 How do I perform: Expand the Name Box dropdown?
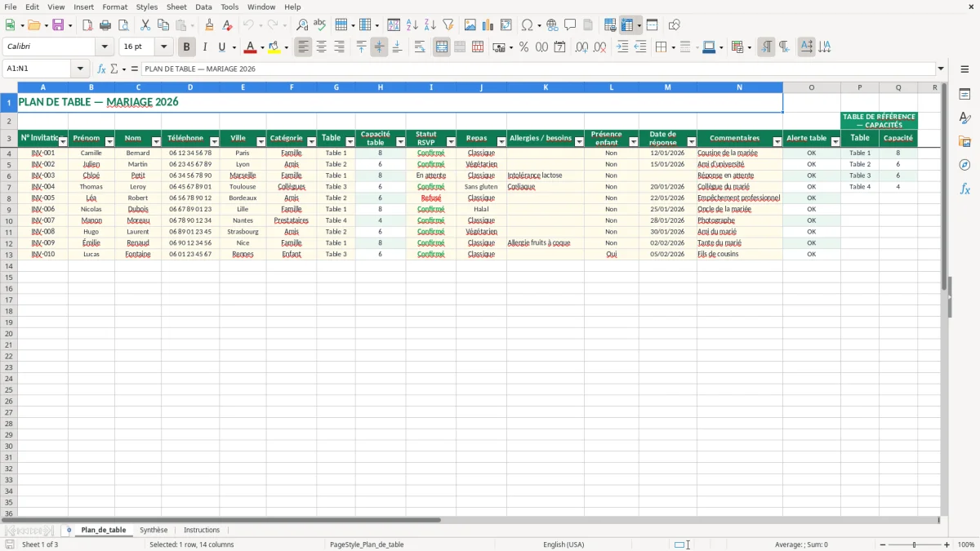click(x=80, y=69)
